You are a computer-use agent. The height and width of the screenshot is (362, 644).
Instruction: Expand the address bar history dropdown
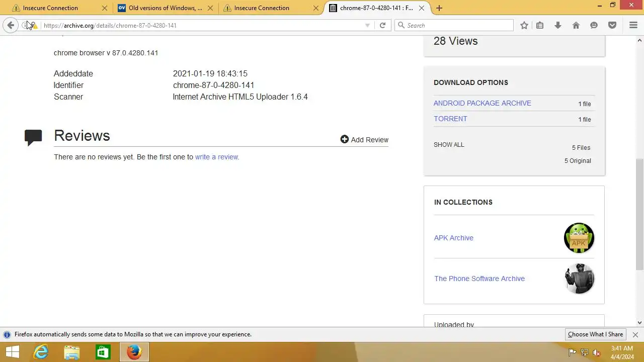pos(367,25)
